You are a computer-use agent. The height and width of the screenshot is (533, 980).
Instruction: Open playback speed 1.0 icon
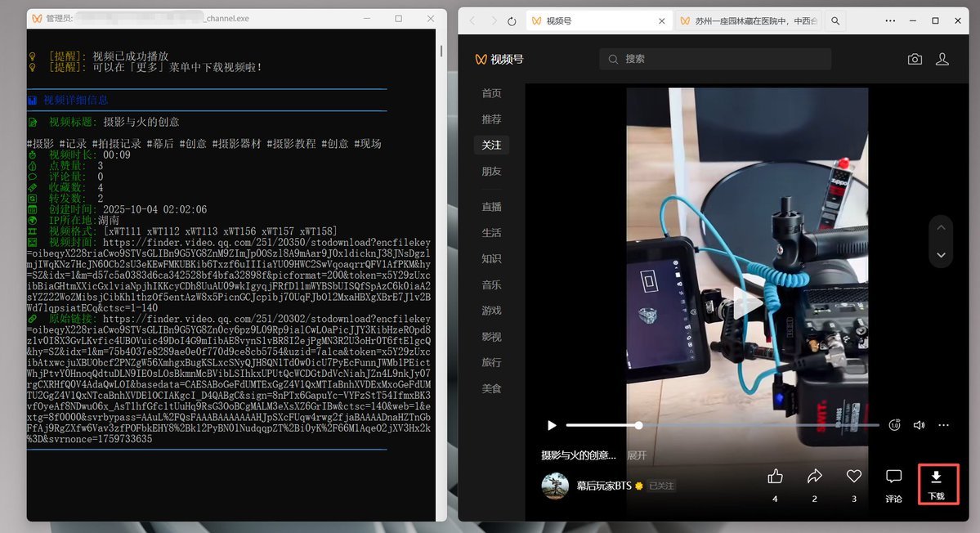point(894,425)
